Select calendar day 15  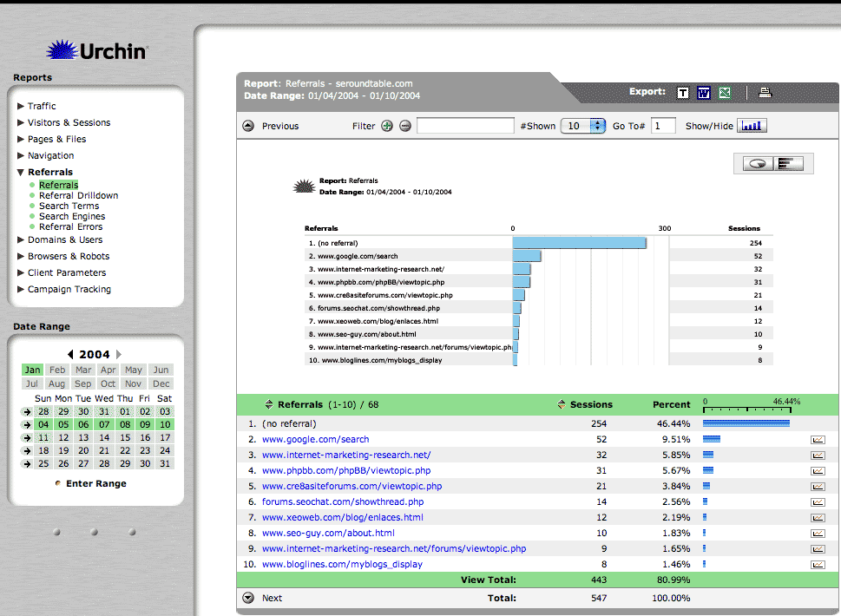coord(125,438)
